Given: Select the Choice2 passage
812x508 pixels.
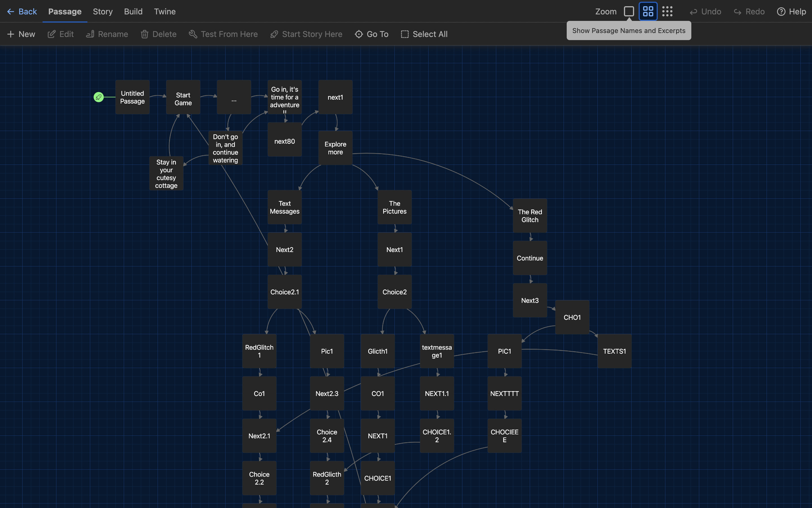Looking at the screenshot, I should [394, 292].
